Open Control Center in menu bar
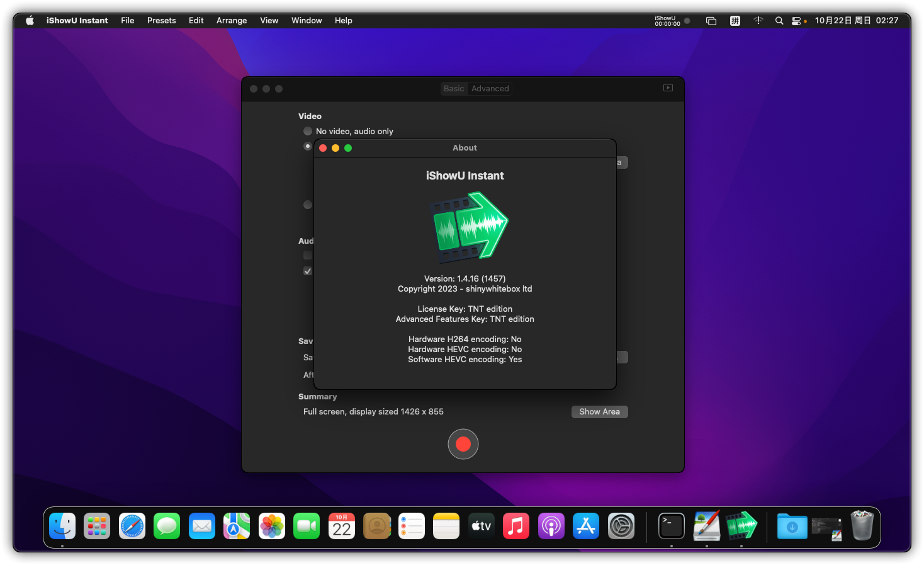 pyautogui.click(x=796, y=21)
